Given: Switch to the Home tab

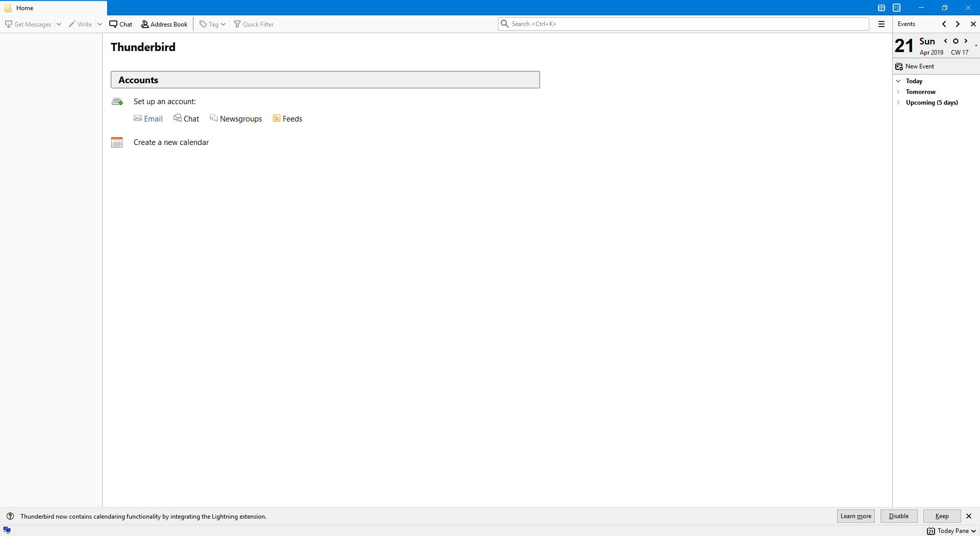Looking at the screenshot, I should click(54, 8).
